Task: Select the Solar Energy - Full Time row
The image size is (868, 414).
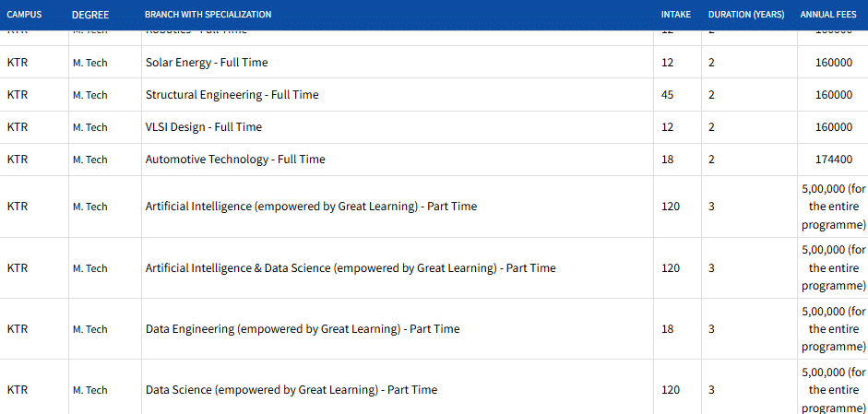Action: pos(207,63)
